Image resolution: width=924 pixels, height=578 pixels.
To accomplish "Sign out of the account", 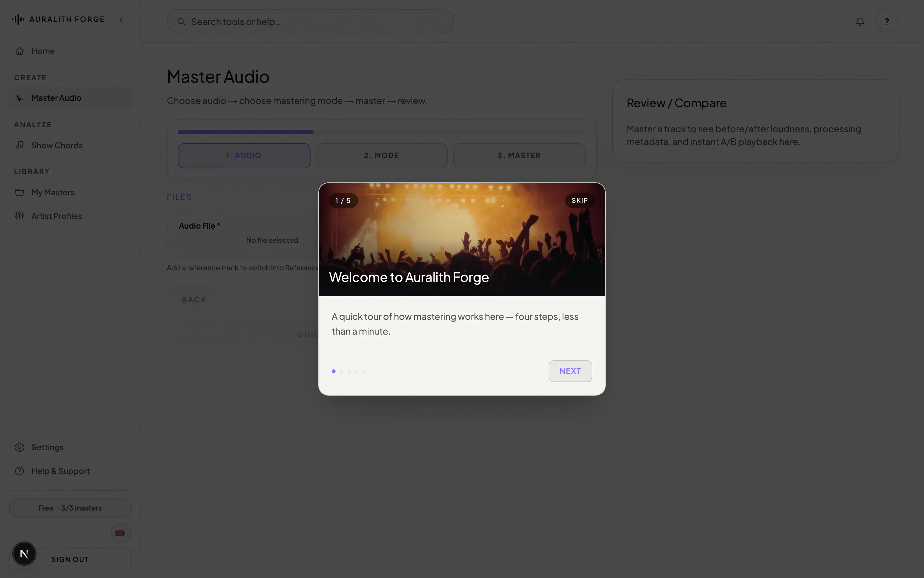I will coord(70,559).
